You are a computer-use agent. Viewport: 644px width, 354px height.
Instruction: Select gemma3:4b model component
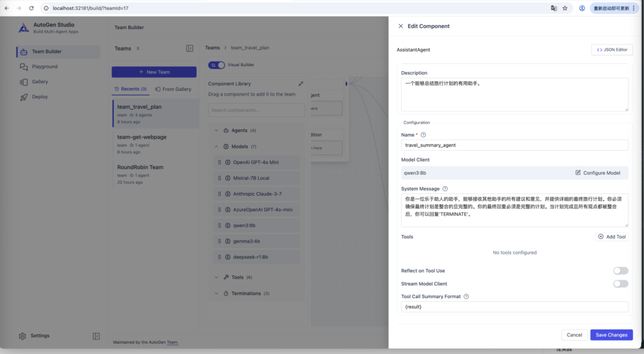coord(257,241)
